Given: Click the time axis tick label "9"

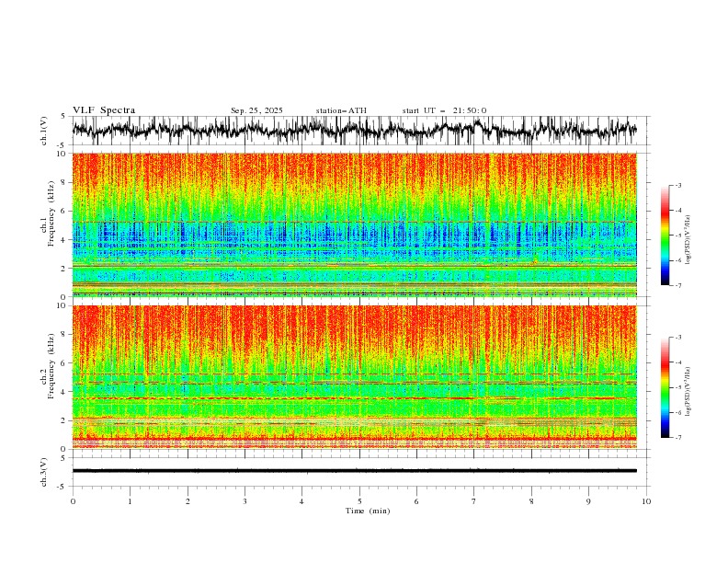Looking at the screenshot, I should [x=588, y=501].
